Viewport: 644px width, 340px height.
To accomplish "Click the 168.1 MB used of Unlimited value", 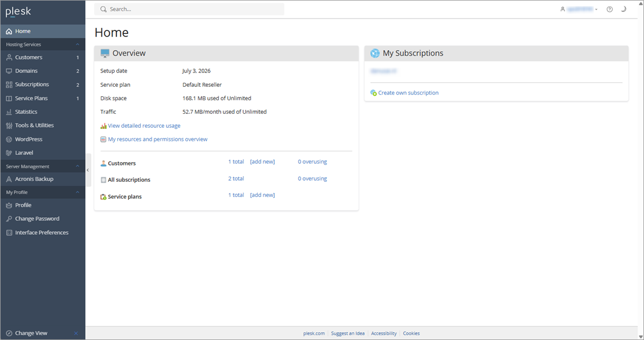I will point(217,98).
